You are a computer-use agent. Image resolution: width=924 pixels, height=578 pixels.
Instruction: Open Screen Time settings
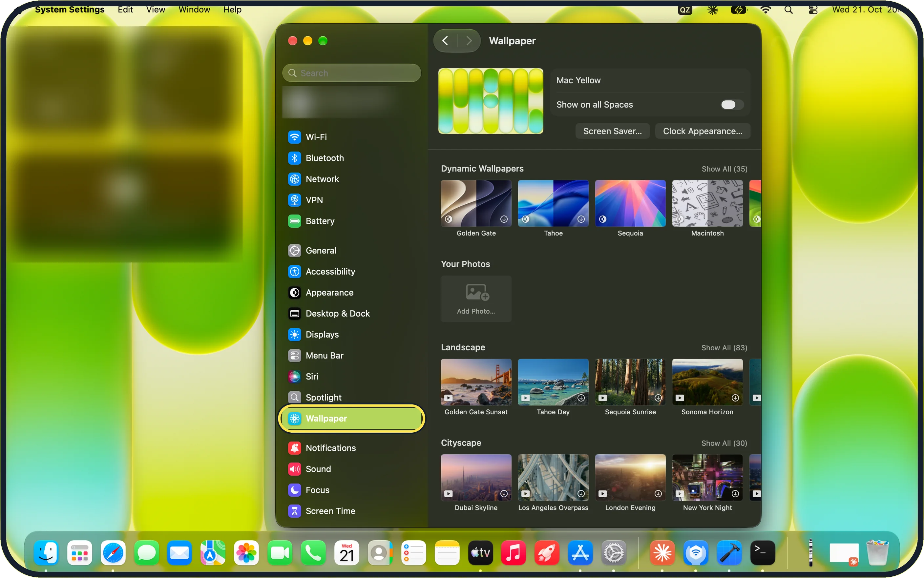[x=351, y=511]
